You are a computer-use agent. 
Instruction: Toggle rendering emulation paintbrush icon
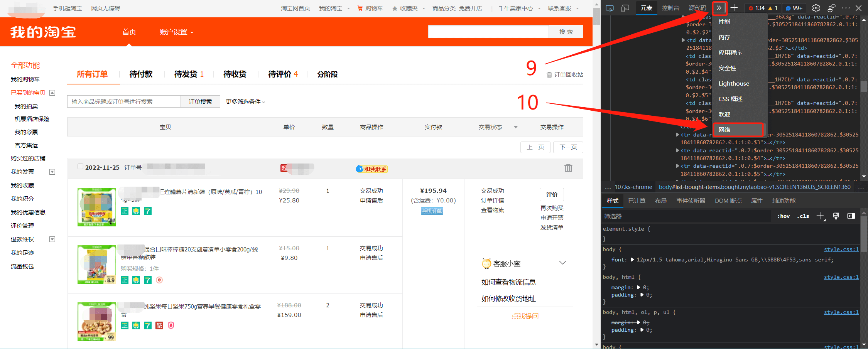[x=836, y=216]
